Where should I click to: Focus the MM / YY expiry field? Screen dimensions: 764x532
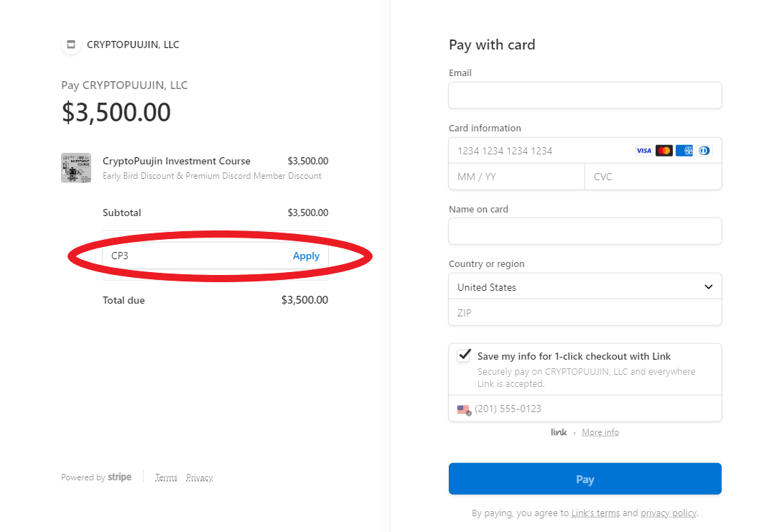[x=516, y=177]
